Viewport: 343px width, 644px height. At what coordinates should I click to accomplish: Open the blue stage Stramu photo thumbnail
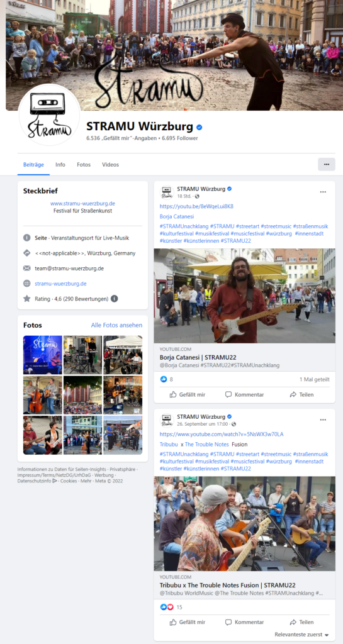pos(43,355)
